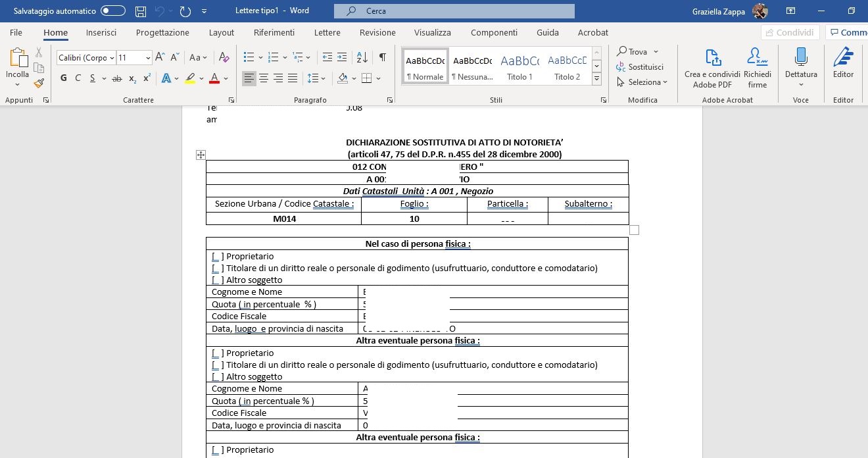Apply superscript formatting
The image size is (868, 458).
coord(147,78)
